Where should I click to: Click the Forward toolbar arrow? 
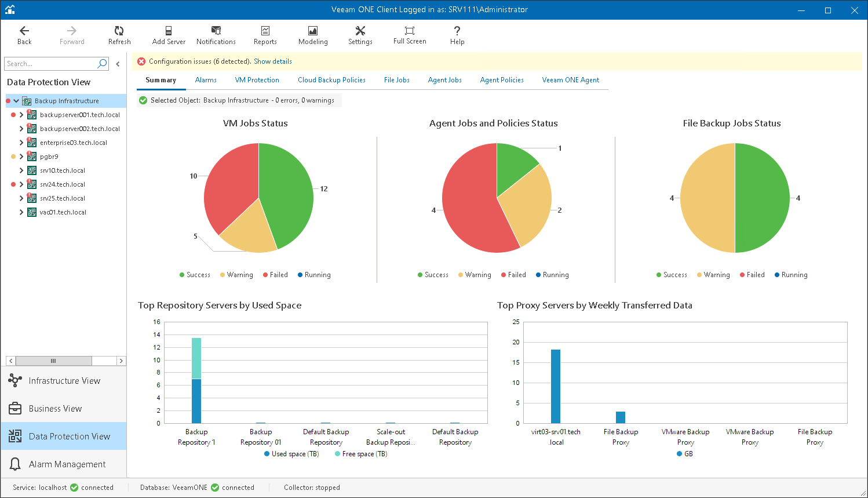72,35
